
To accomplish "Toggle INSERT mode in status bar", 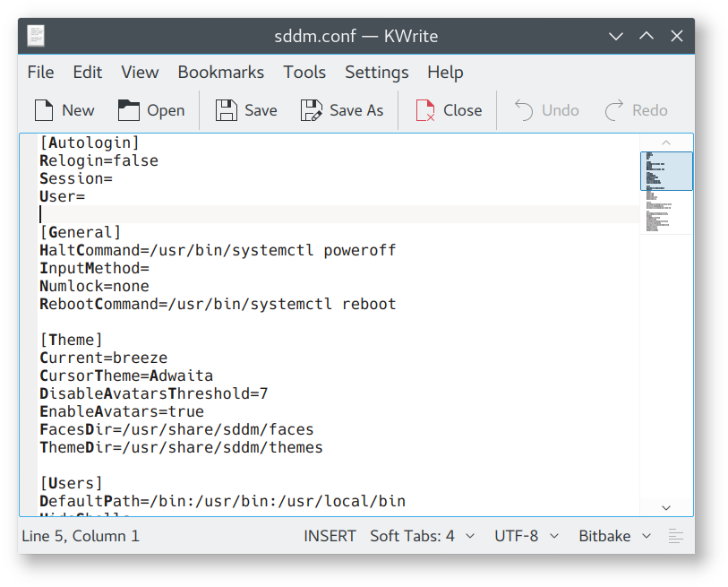I will click(330, 536).
